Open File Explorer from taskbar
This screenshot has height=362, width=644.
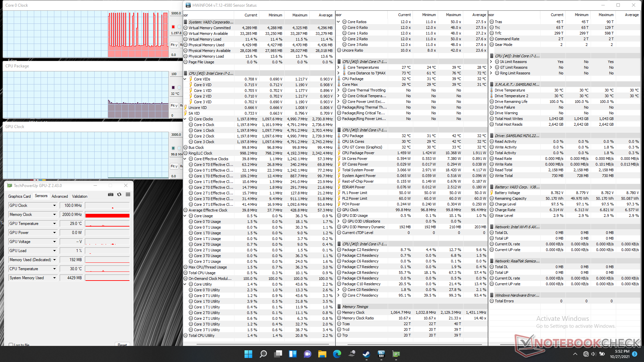pyautogui.click(x=322, y=354)
